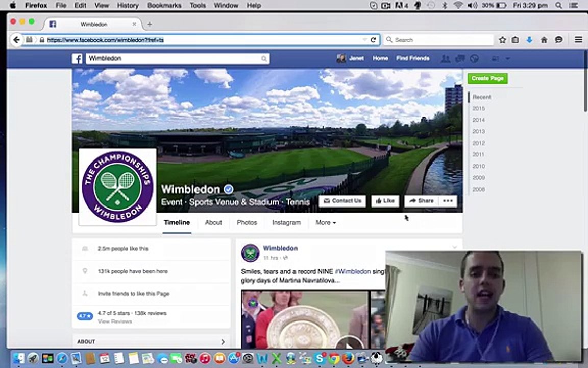Go to Firefox home page icon
Image resolution: width=588 pixels, height=368 pixels.
[x=544, y=40]
